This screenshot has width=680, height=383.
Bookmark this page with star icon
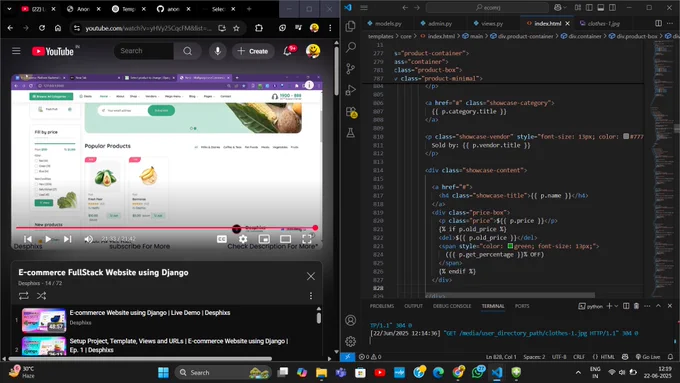[236, 28]
